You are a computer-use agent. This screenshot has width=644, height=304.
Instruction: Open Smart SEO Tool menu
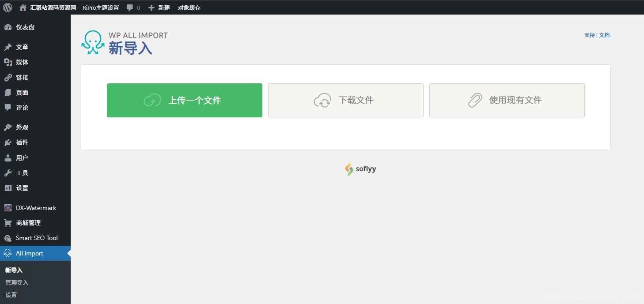[35, 238]
